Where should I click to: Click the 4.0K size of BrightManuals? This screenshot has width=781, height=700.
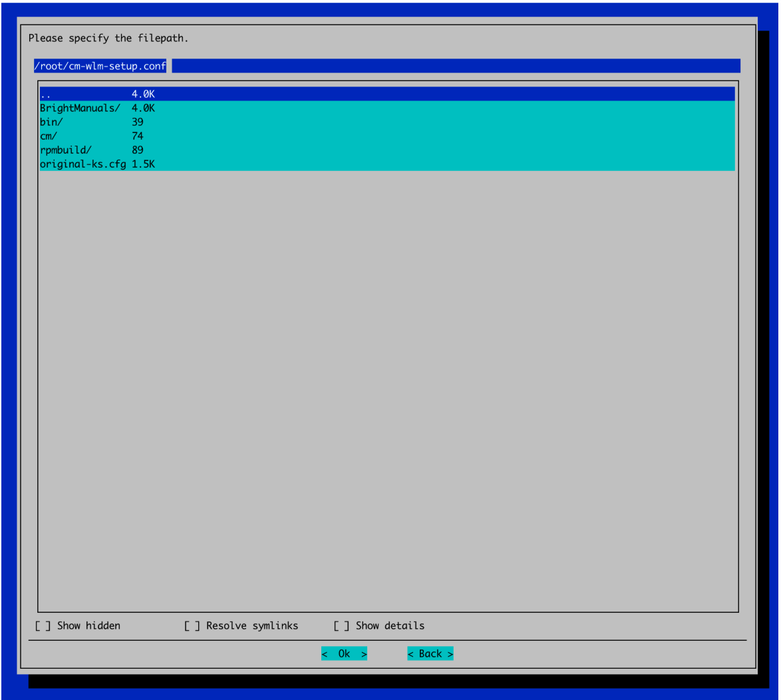[144, 108]
